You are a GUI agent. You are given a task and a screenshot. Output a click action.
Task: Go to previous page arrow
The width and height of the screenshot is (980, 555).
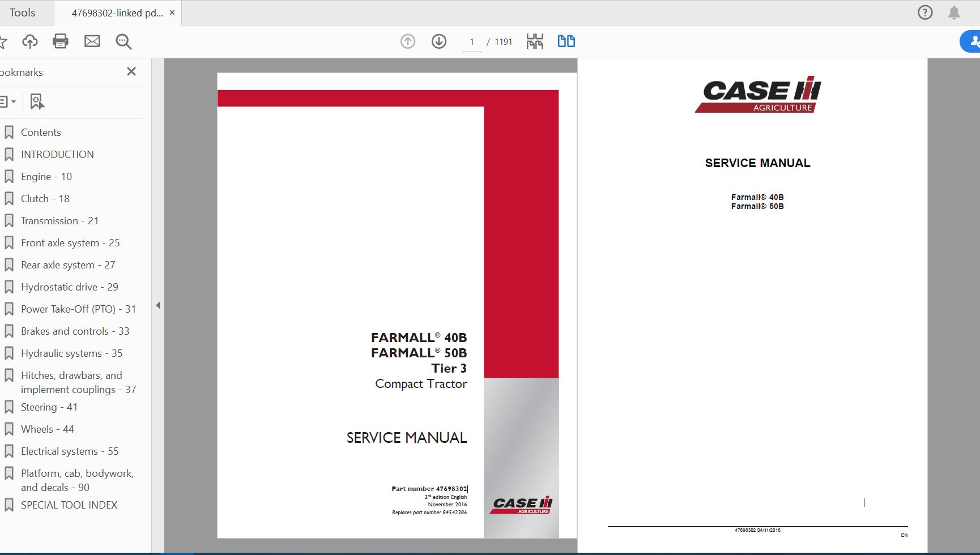pos(408,41)
